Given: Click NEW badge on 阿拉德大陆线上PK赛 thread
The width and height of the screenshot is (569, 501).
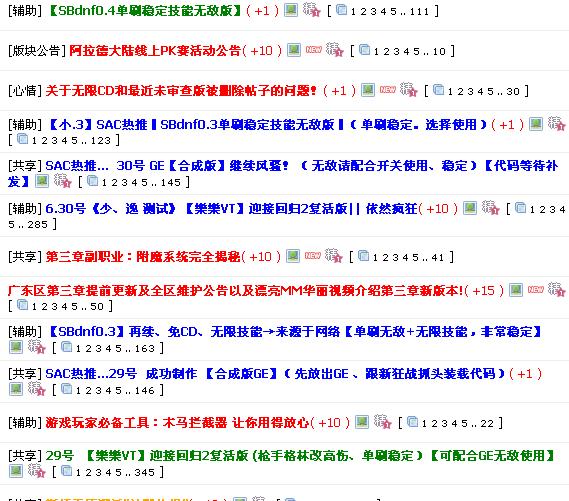Looking at the screenshot, I should click(313, 50).
